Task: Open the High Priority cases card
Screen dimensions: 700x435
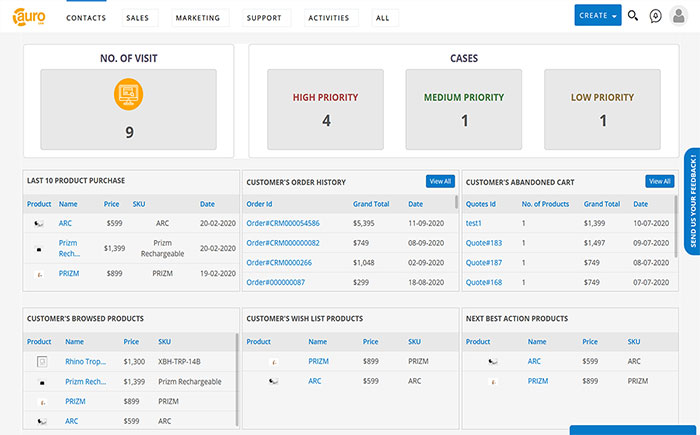Action: (325, 109)
